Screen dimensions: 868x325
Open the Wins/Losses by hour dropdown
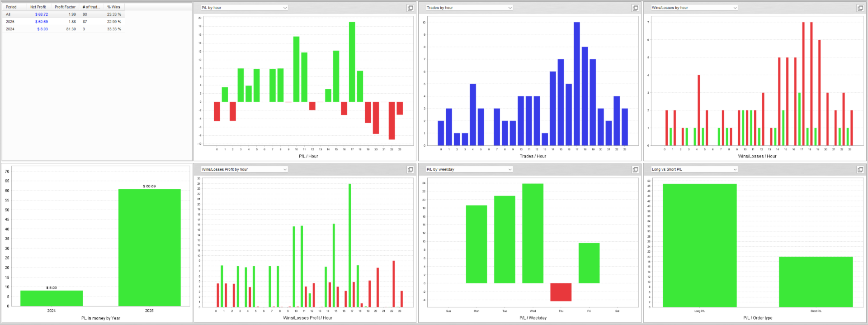694,8
